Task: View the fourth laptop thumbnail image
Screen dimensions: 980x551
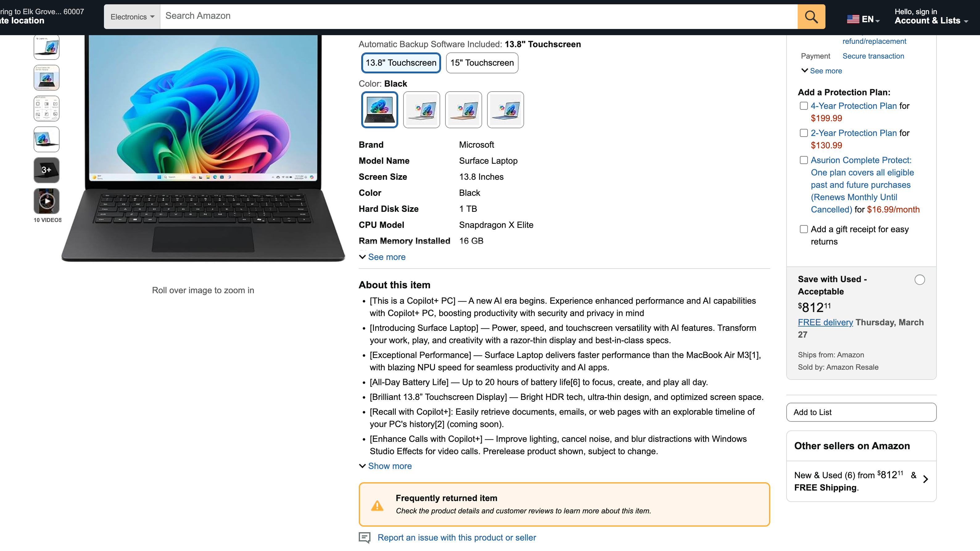Action: tap(46, 139)
